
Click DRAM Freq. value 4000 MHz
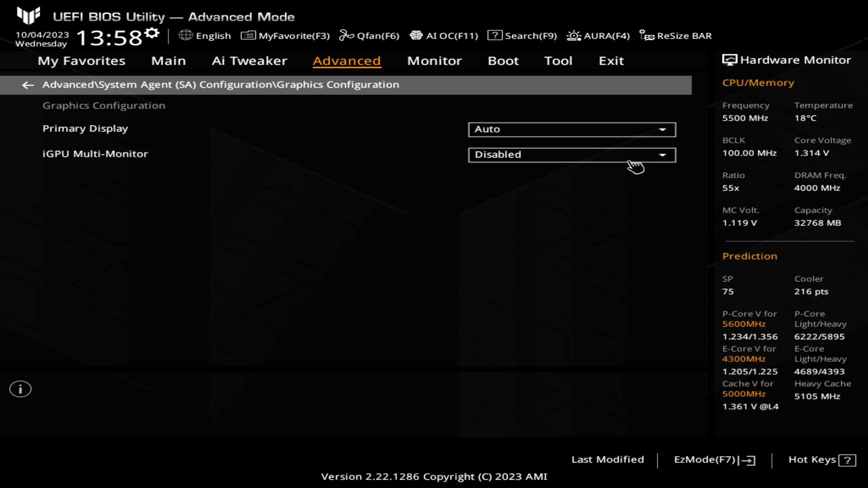(x=817, y=188)
